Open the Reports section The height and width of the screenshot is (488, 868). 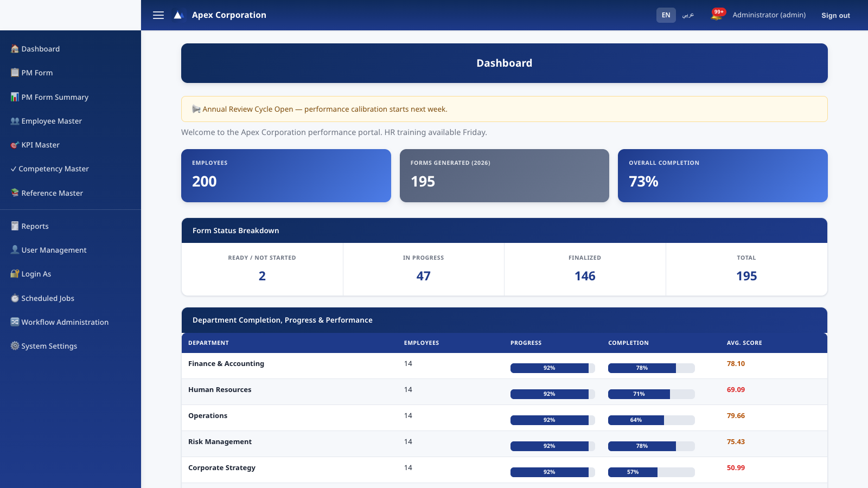(71, 226)
